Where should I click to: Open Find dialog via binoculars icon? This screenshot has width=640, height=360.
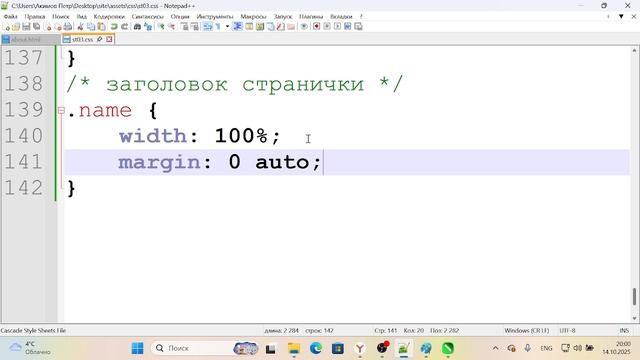(137, 27)
